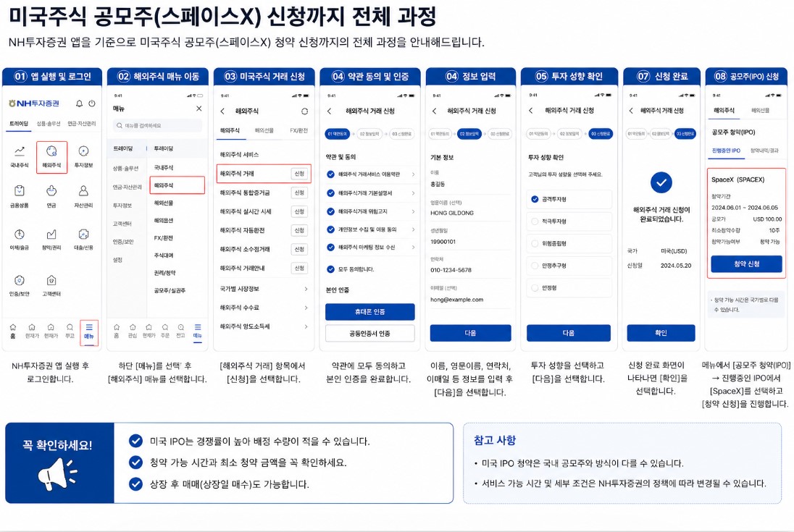Switch to the 트레이딩 tab on home screen
The image size is (794, 532).
click(19, 124)
